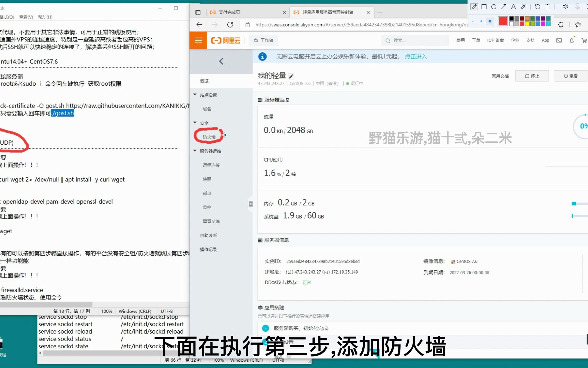Open Notepad 查看(V) menu
Viewport: 588px width, 368px height.
pyautogui.click(x=26, y=17)
